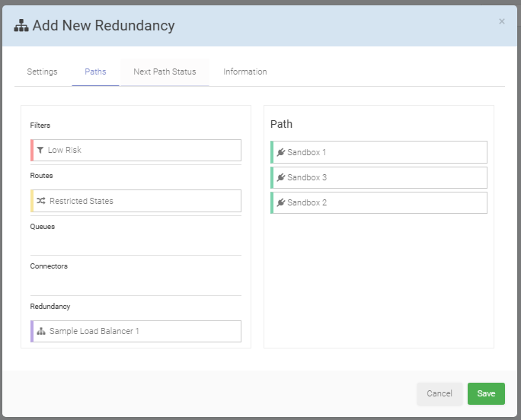This screenshot has height=420, width=521.
Task: Select Sandbox 1 in the Path list
Action: [379, 152]
